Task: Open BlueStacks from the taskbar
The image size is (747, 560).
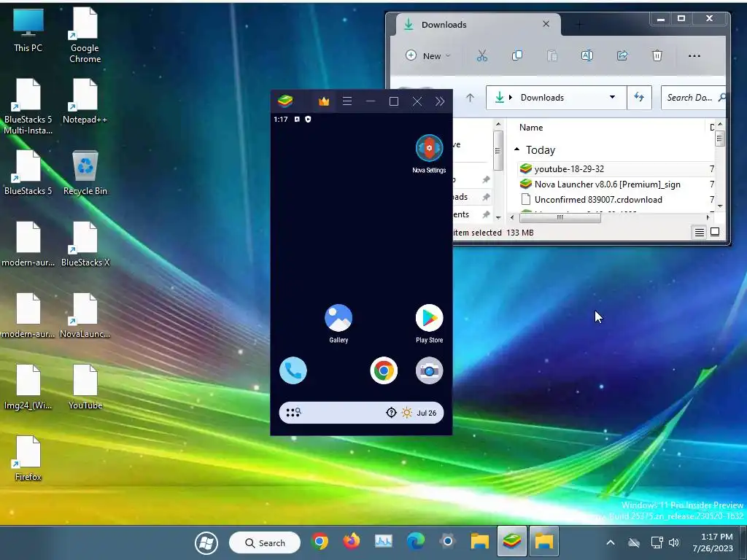Action: click(x=512, y=542)
